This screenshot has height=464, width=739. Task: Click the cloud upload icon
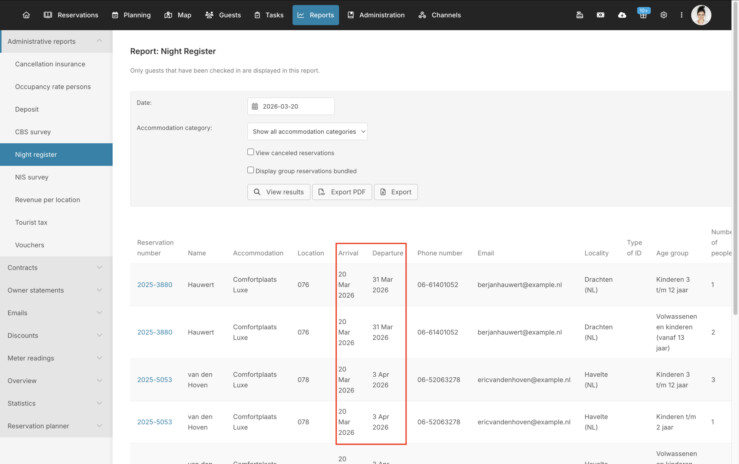tap(622, 15)
